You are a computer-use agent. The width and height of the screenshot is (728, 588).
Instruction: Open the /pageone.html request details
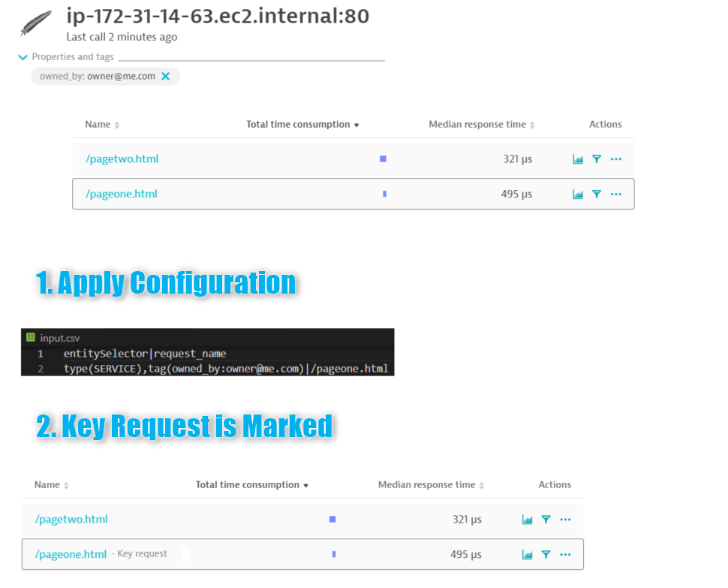[x=122, y=194]
